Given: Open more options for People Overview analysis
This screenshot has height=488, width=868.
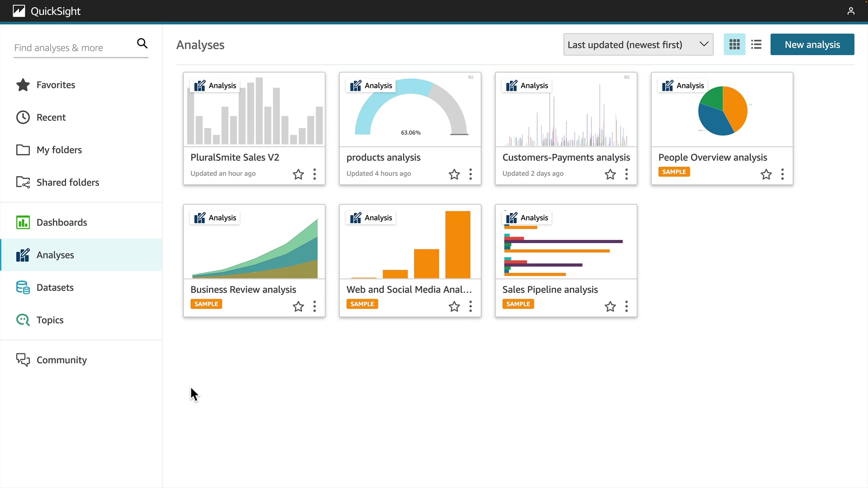Looking at the screenshot, I should 782,174.
